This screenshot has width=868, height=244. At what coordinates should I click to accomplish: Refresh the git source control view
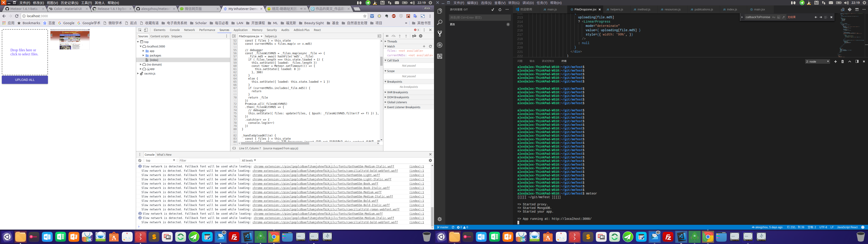[500, 9]
